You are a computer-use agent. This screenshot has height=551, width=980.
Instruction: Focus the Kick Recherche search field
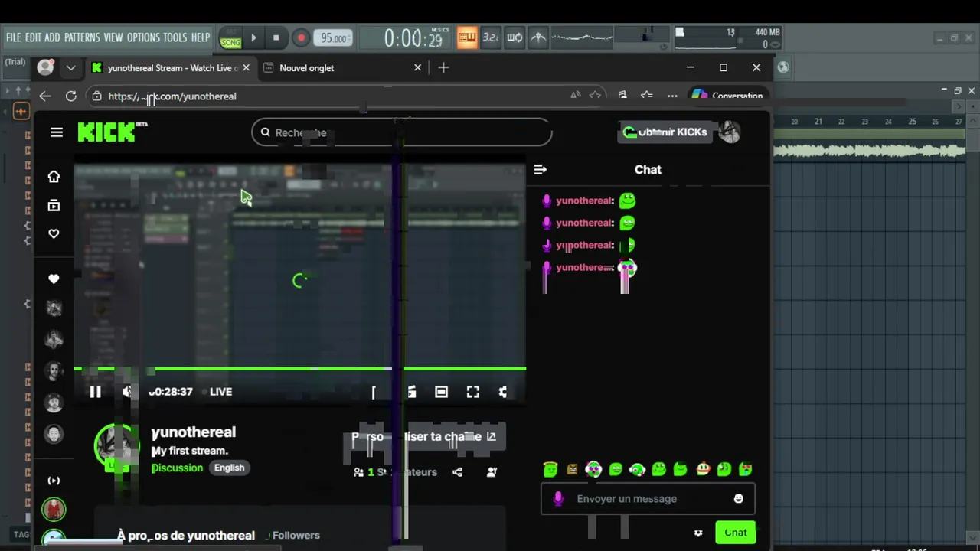coord(401,132)
